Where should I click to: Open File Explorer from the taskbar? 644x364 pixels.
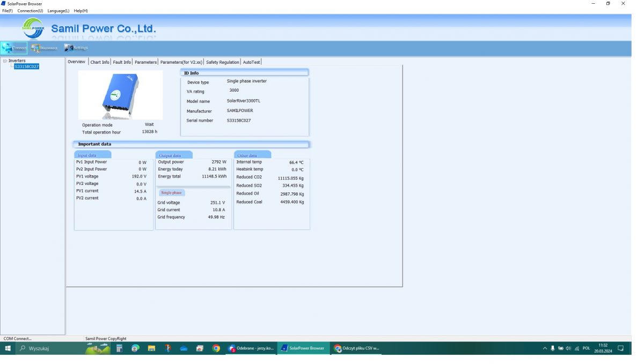pyautogui.click(x=152, y=348)
